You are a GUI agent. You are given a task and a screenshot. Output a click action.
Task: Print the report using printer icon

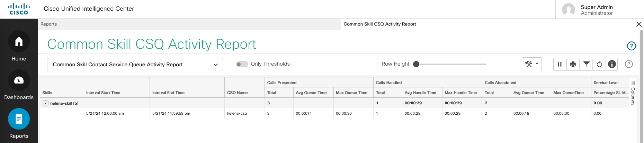pyautogui.click(x=573, y=64)
